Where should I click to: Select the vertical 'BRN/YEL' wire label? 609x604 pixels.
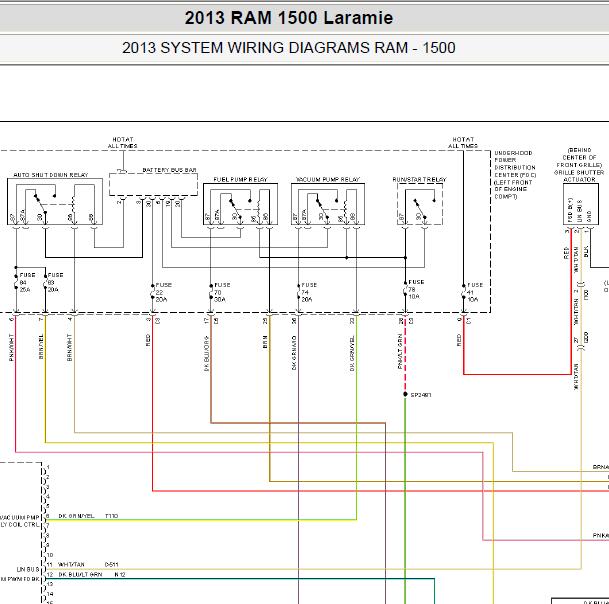point(41,346)
